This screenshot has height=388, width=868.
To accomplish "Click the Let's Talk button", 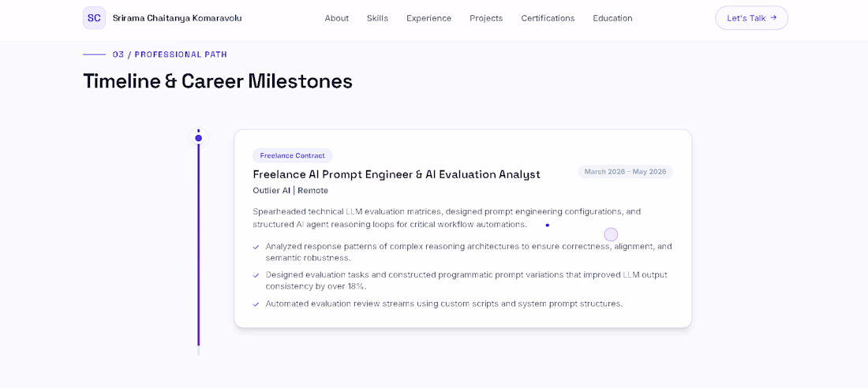I will click(752, 17).
